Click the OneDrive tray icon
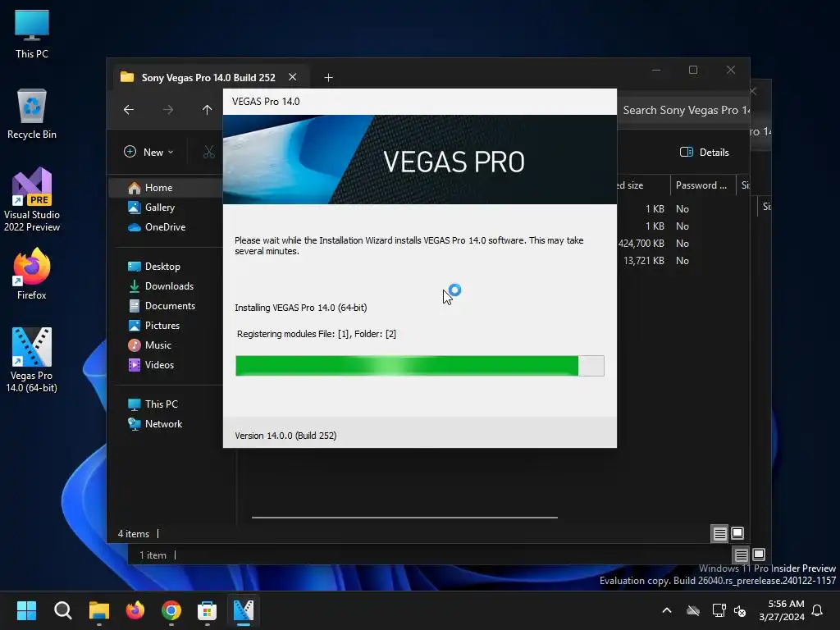840x630 pixels. click(x=693, y=610)
